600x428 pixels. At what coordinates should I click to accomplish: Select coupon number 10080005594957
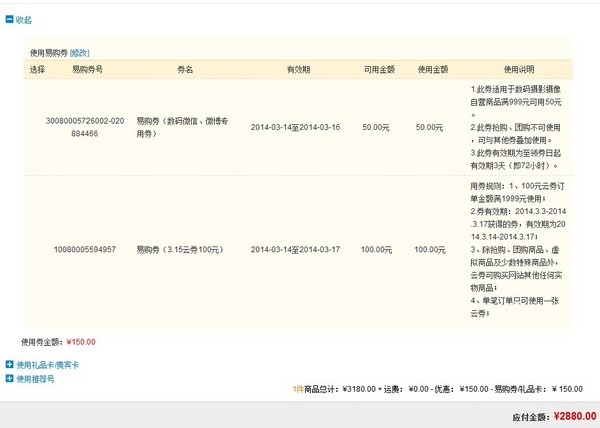(x=85, y=249)
